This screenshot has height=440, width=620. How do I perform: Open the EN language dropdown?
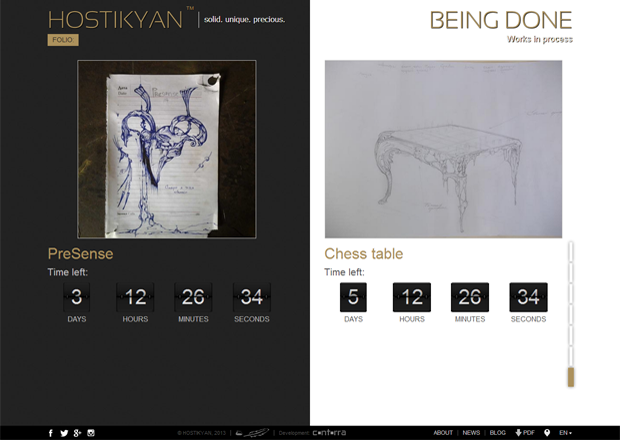(565, 433)
